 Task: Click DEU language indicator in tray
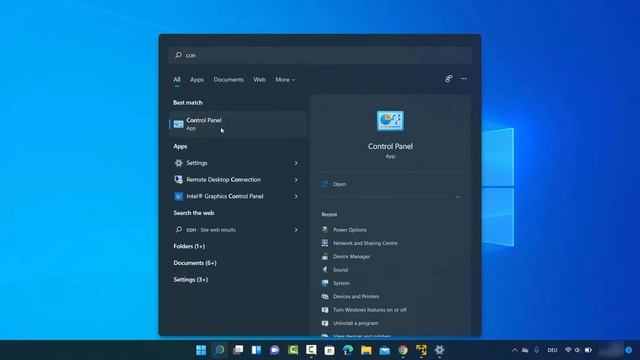552,350
